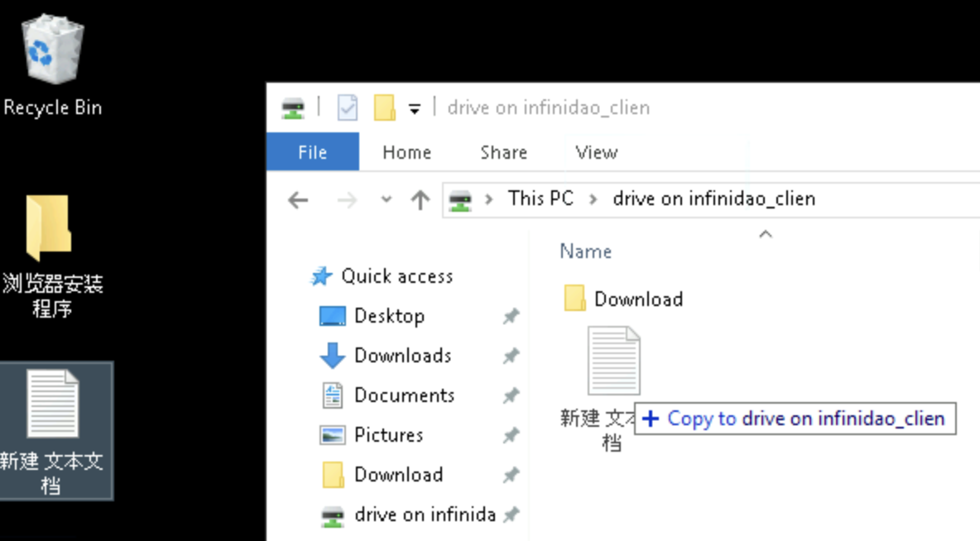
Task: Select the 新建 文本文档 file on desktop
Action: (53, 405)
